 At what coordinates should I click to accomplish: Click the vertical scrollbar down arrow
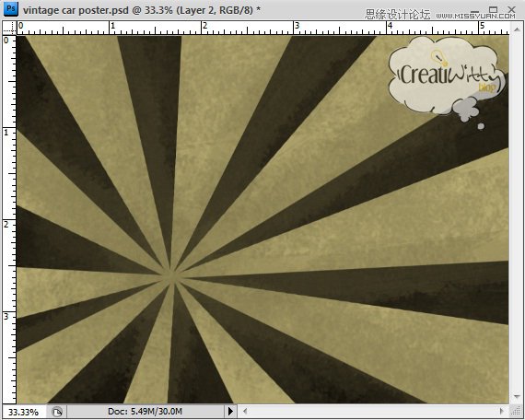(x=516, y=397)
